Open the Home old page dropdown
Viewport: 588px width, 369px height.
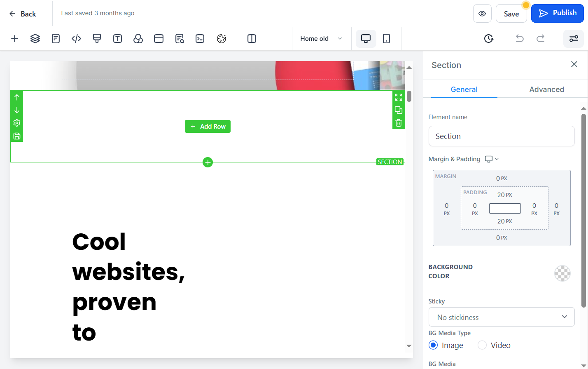point(322,39)
